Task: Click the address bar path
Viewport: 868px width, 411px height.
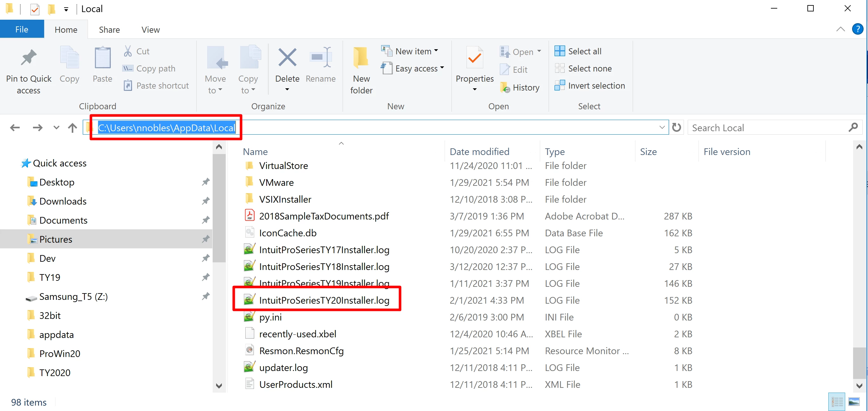Action: (166, 128)
